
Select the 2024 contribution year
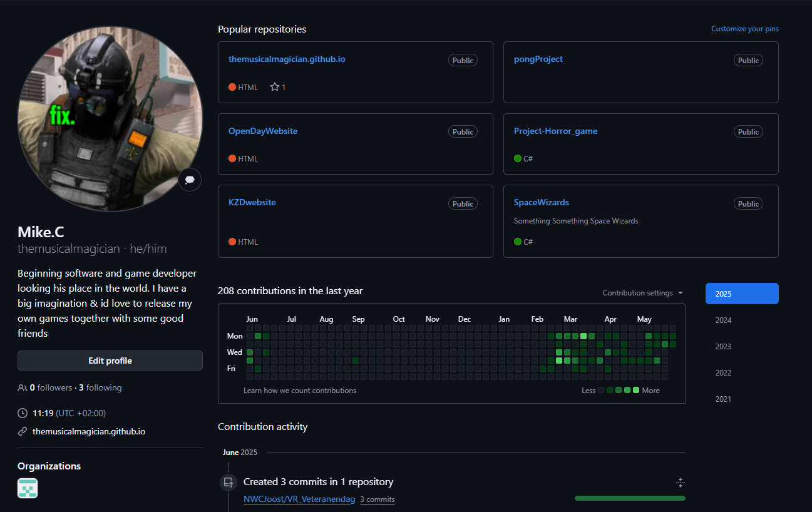pos(723,320)
